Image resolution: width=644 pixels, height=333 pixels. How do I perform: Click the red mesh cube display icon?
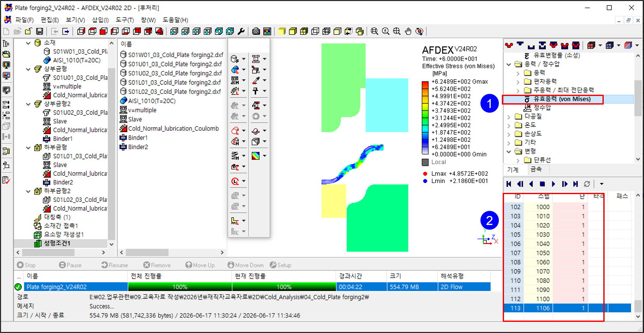(x=591, y=45)
